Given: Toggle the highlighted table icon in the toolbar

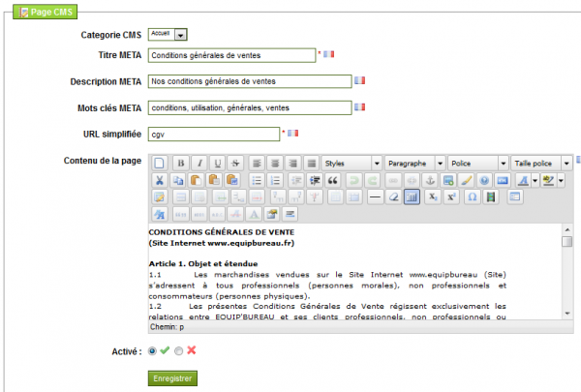Looking at the screenshot, I should (x=412, y=197).
